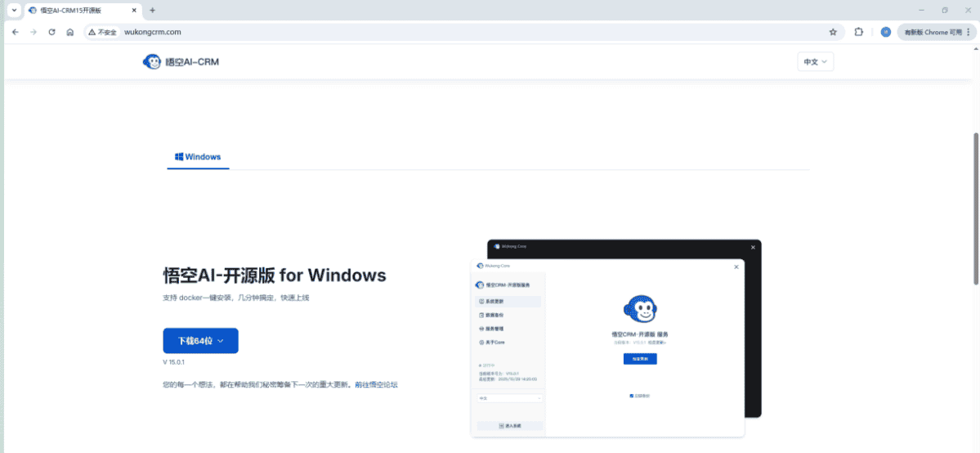Go back to the previous page
This screenshot has height=453, width=980.
[16, 32]
